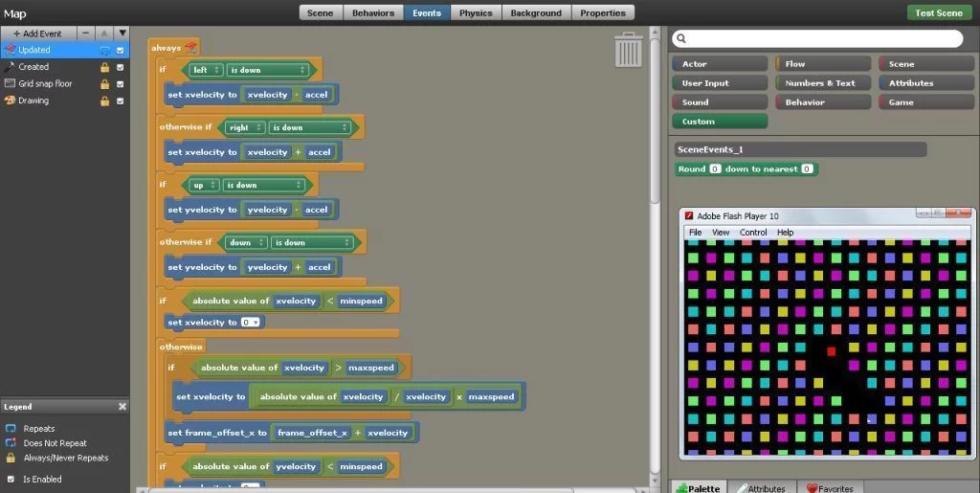Toggle the Drawing event enabled checkbox

pos(120,101)
